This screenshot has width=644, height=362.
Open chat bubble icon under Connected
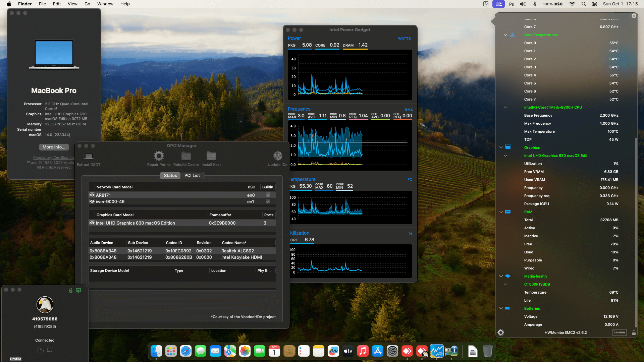(x=50, y=350)
